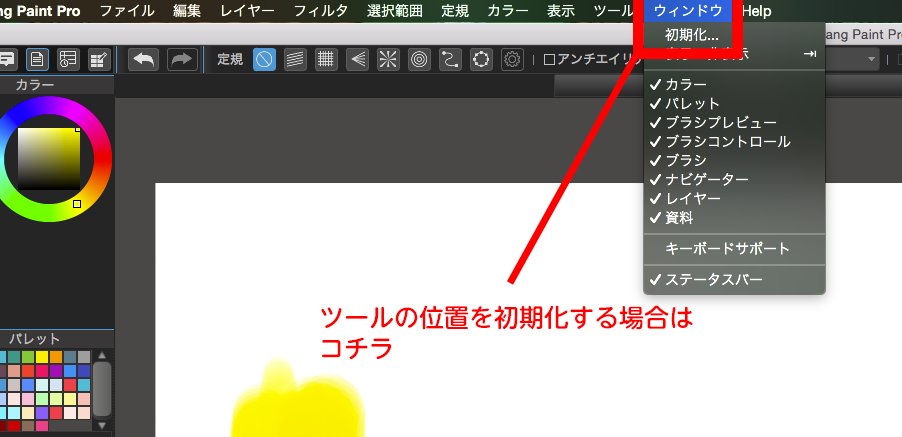902x437 pixels.
Task: Toggle ナビゲーター panel visibility
Action: (734, 179)
